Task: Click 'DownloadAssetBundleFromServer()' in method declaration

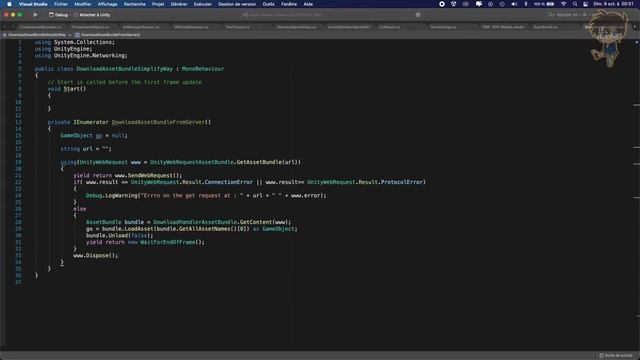Action: 161,122
